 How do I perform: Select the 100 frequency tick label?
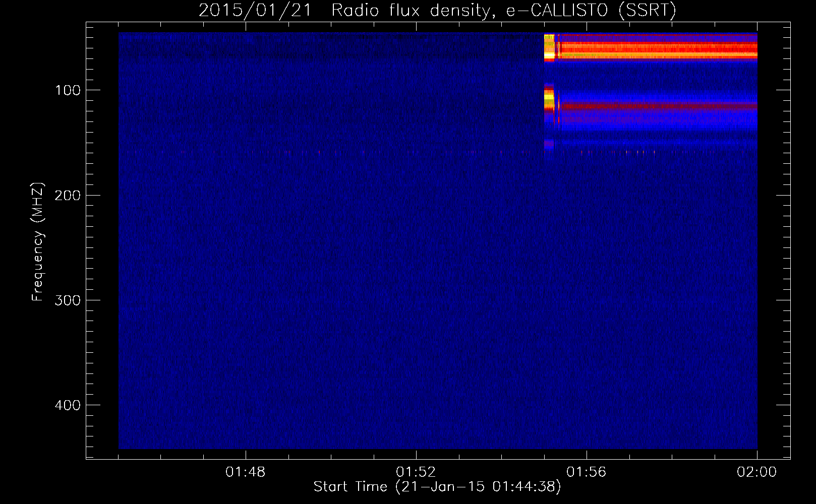click(68, 90)
